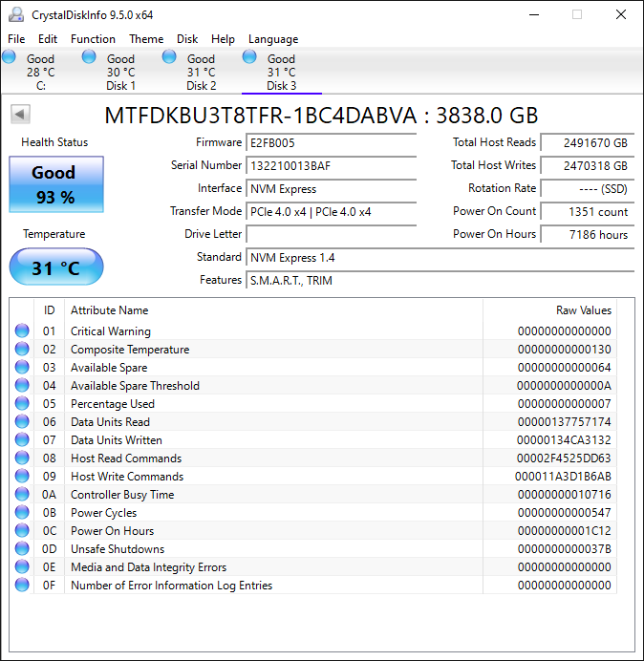Switch to the Disk 3 tab
644x661 pixels.
(281, 73)
